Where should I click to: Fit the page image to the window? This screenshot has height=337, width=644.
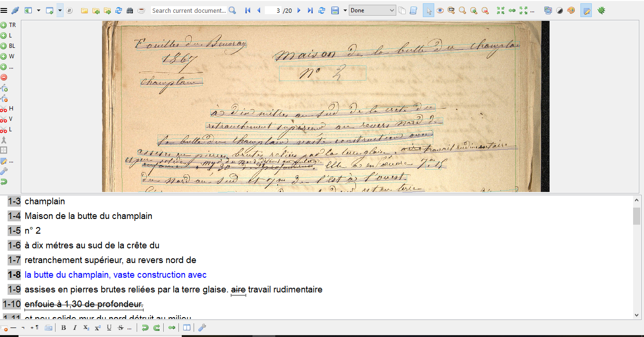click(x=501, y=9)
